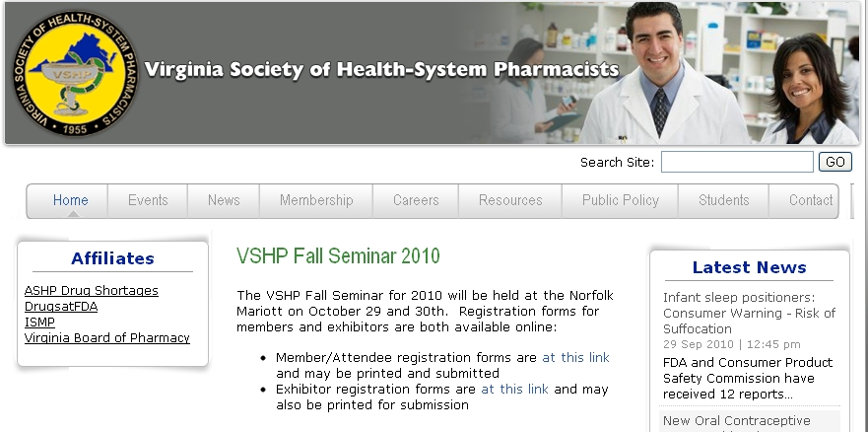
Task: Select the News navigation item
Action: pos(224,200)
